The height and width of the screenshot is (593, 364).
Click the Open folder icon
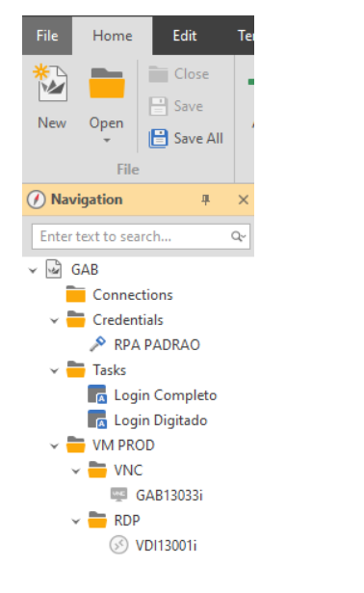107,83
